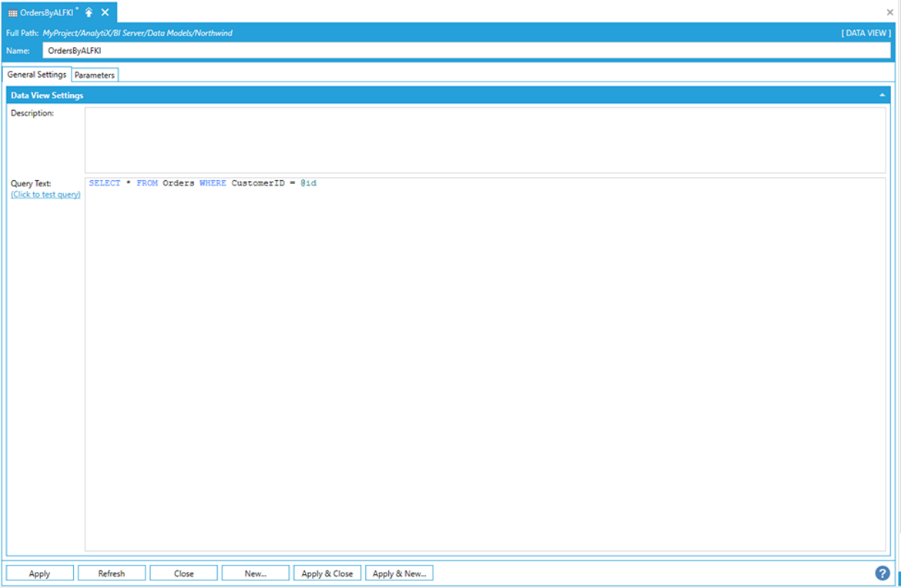
Task: Click the Apply & New... button
Action: 399,573
